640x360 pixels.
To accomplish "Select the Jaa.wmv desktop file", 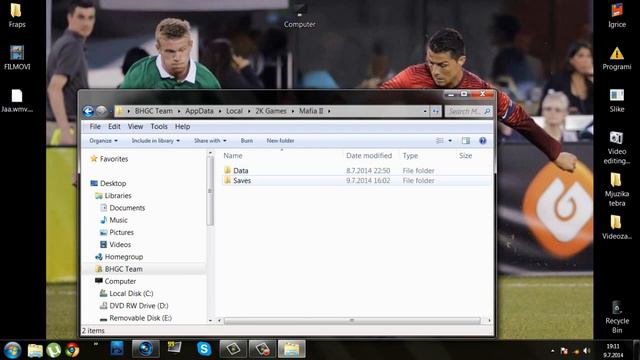I will click(x=17, y=100).
